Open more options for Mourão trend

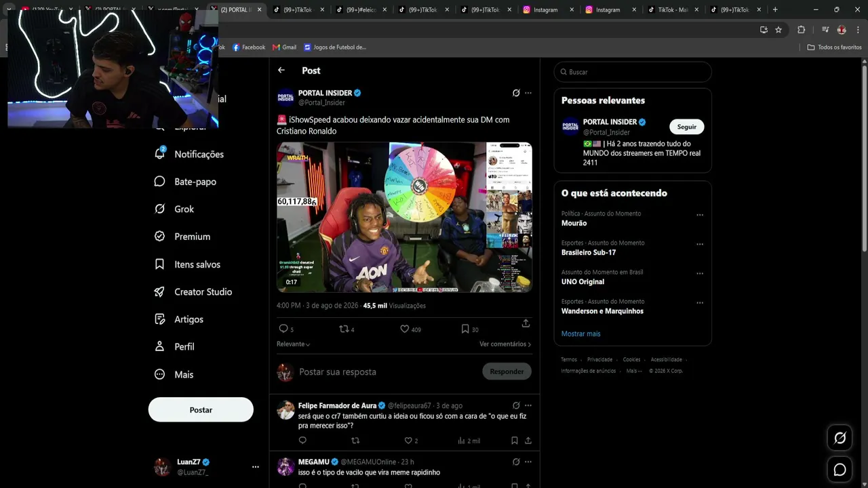(700, 215)
